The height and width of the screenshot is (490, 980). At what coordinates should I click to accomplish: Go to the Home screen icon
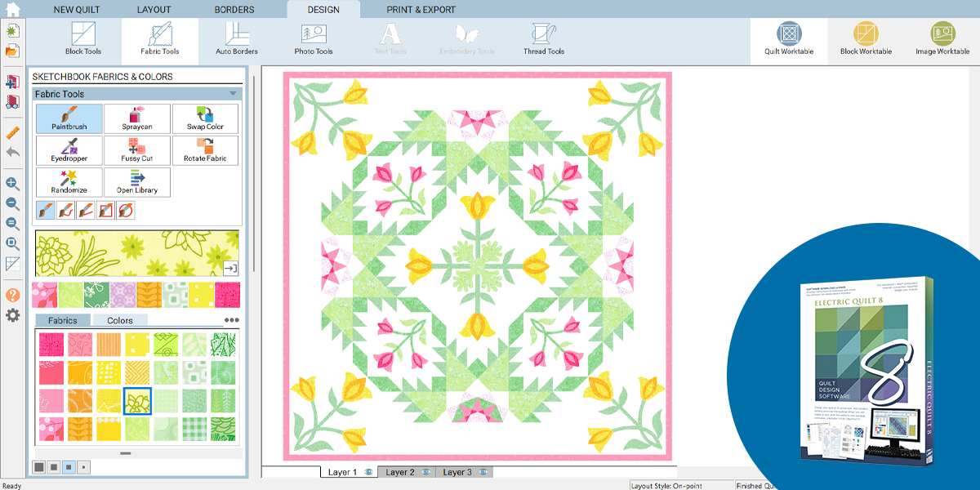(x=12, y=10)
